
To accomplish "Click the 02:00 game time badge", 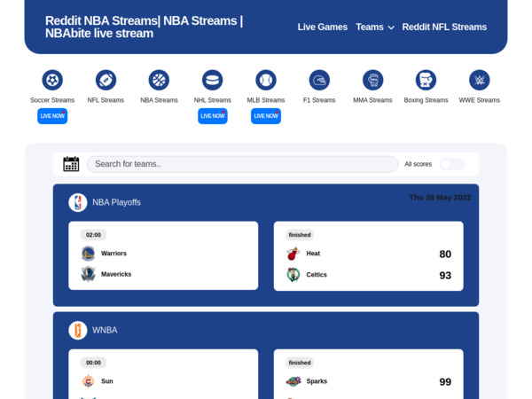I will coord(93,235).
